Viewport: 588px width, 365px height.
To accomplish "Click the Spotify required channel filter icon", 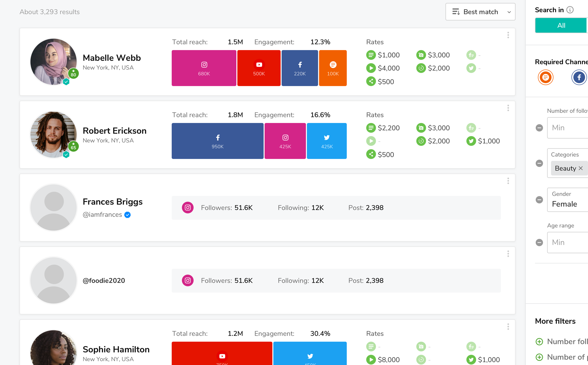I will pos(545,77).
